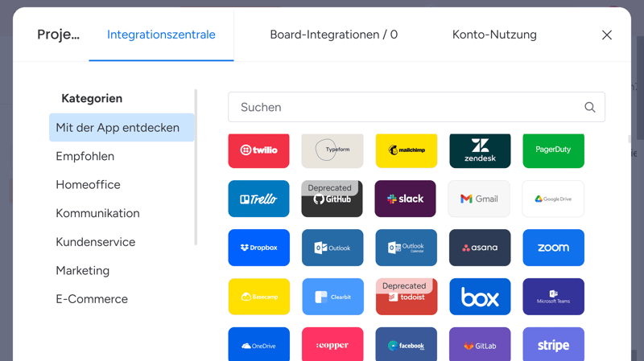Viewport: 644px width, 361px height.
Task: Select the Google Drive integration tile
Action: 553,199
